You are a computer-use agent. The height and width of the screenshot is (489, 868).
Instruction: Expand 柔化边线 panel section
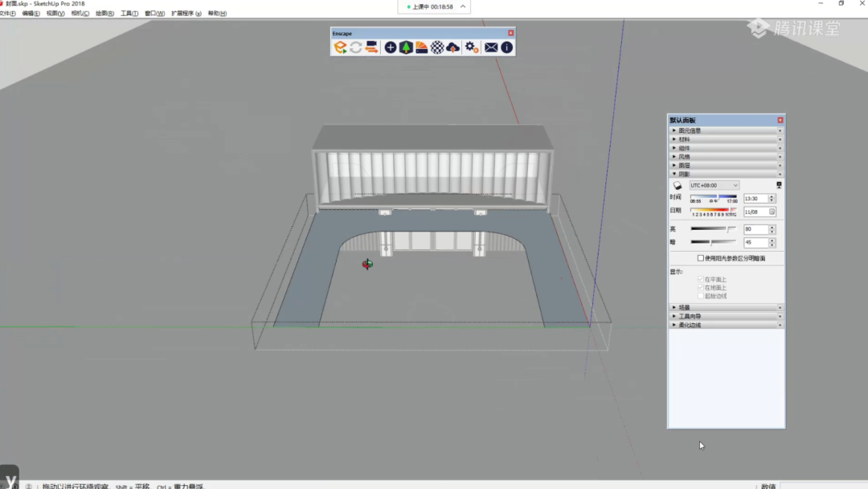tap(726, 325)
